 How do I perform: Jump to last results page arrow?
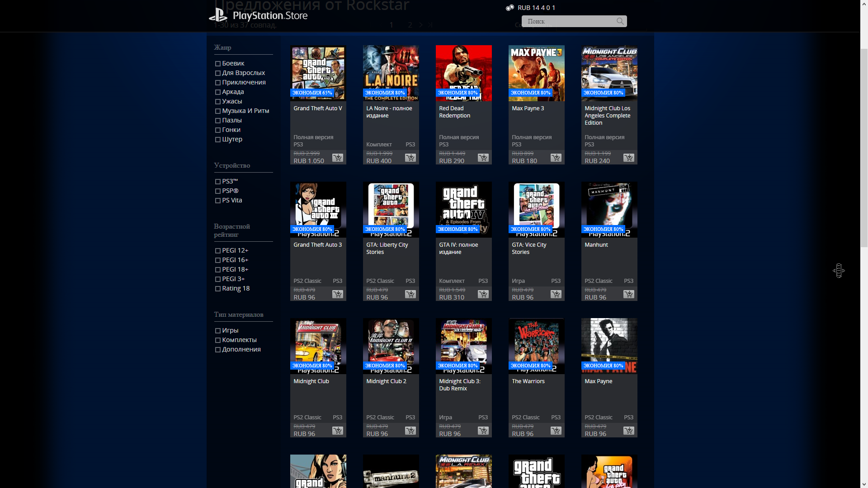[x=430, y=25]
